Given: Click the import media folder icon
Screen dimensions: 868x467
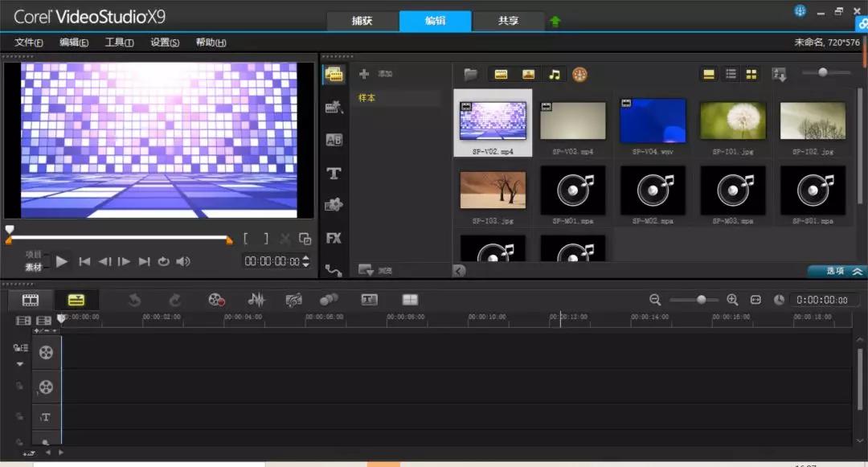Looking at the screenshot, I should pos(470,74).
